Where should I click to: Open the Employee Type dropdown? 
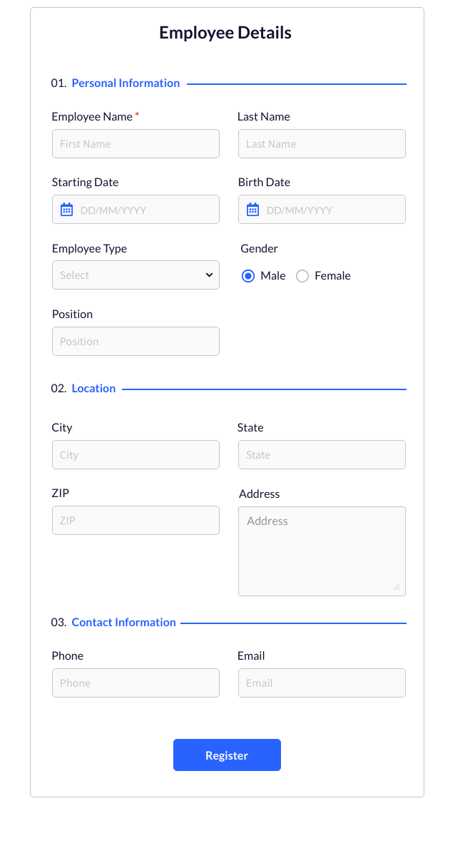[x=136, y=275]
